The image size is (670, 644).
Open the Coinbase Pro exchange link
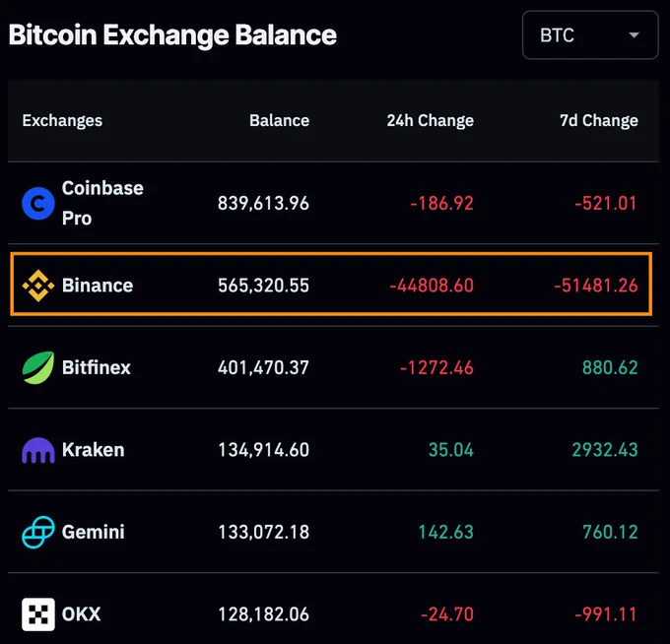click(x=102, y=203)
